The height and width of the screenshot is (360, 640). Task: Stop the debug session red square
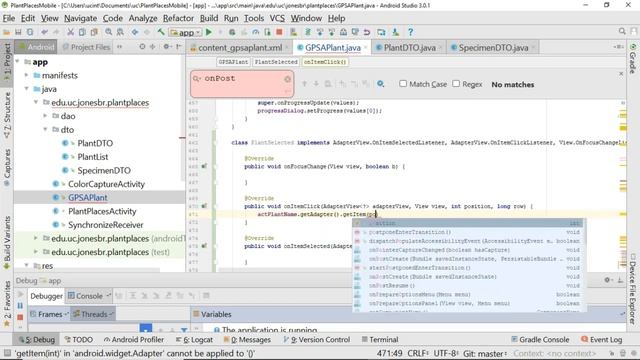(x=20, y=317)
